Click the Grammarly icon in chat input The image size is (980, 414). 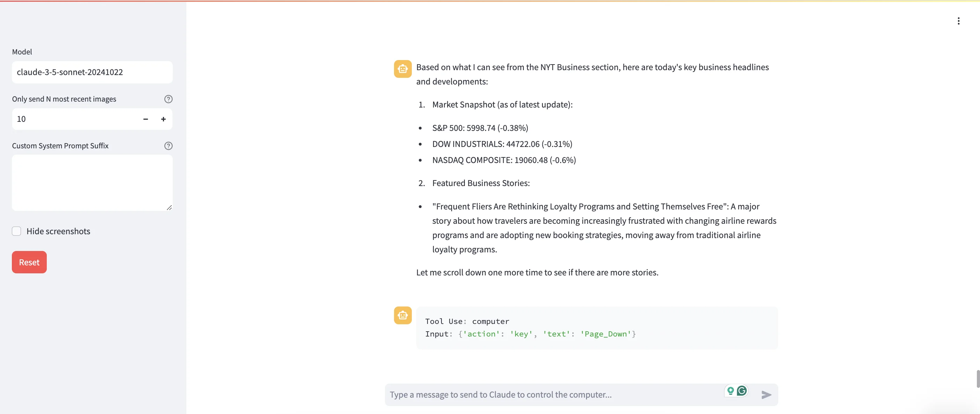pyautogui.click(x=742, y=391)
